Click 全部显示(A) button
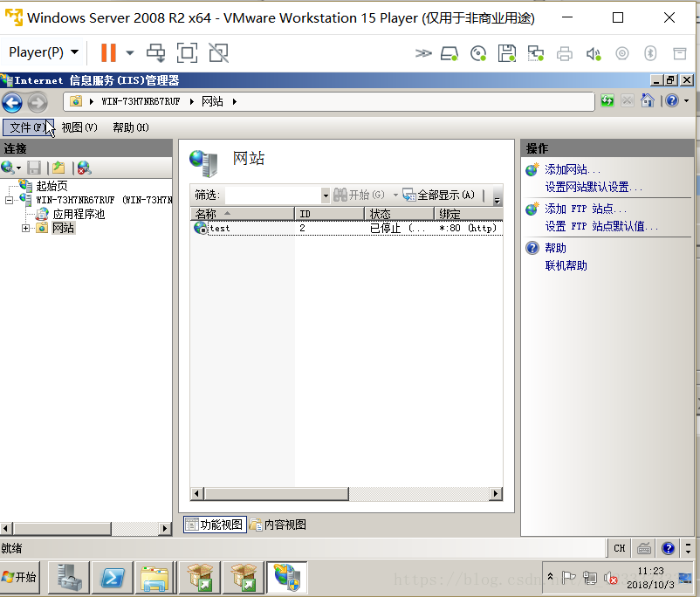Screen dimensions: 700x597 point(439,195)
